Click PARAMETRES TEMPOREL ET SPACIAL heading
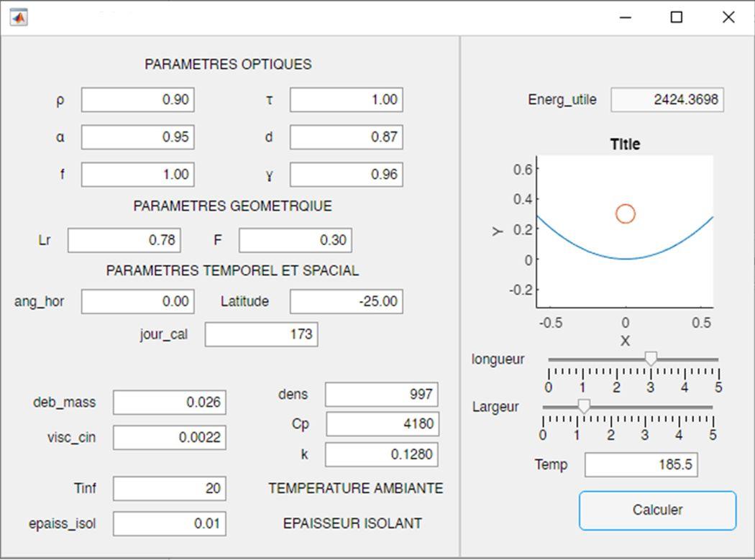Image resolution: width=755 pixels, height=560 pixels. (232, 270)
